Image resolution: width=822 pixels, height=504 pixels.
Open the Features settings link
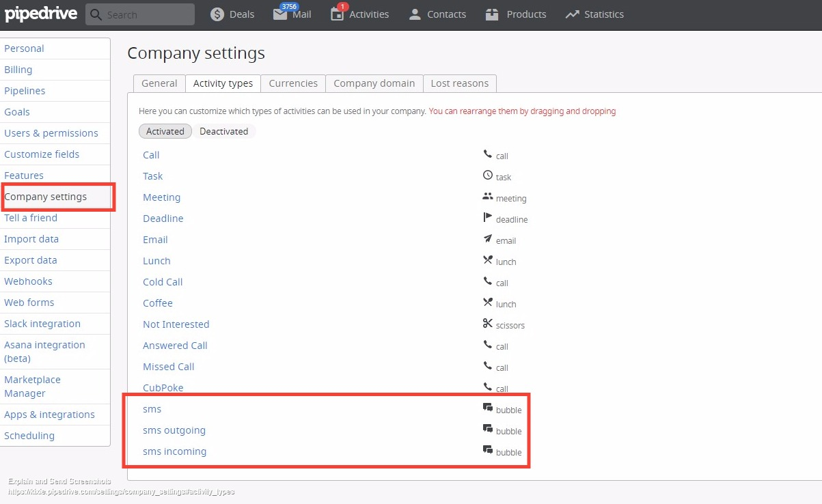pos(24,176)
